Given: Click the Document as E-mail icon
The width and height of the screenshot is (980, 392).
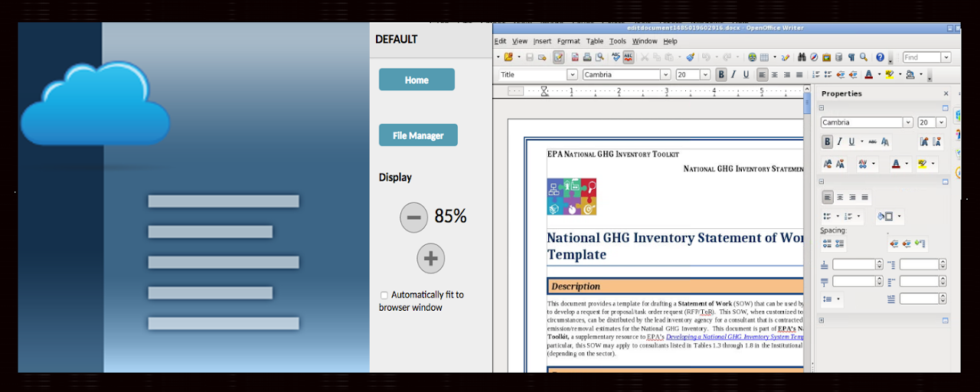Looking at the screenshot, I should pyautogui.click(x=542, y=57).
